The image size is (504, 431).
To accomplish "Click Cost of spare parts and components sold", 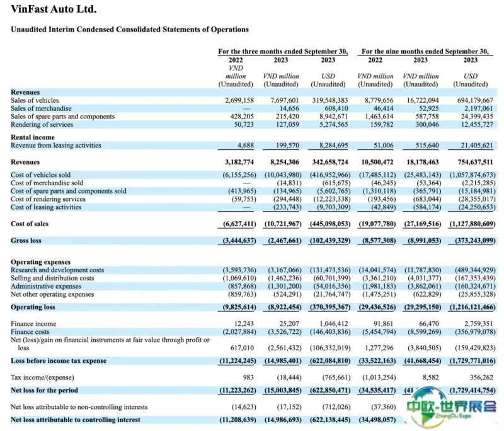I will click(69, 191).
